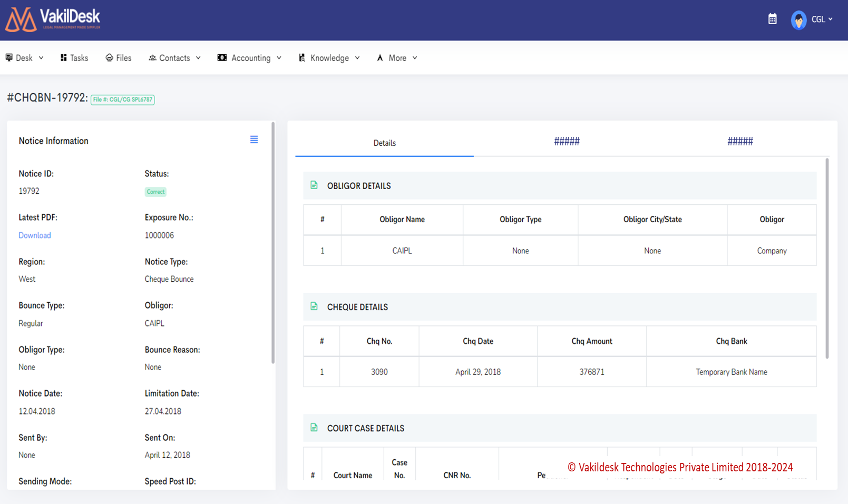
Task: Click the Notice Information panel scrollbar
Action: (273, 243)
